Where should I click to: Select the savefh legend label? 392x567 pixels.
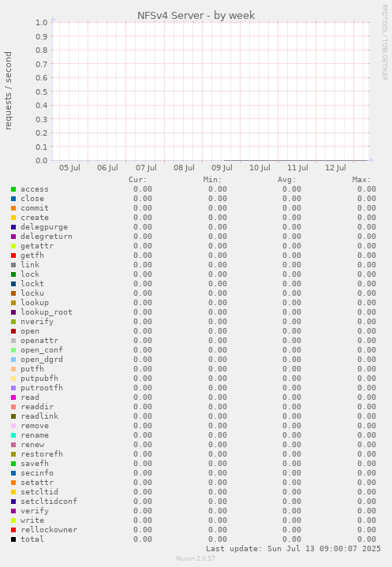tap(35, 464)
